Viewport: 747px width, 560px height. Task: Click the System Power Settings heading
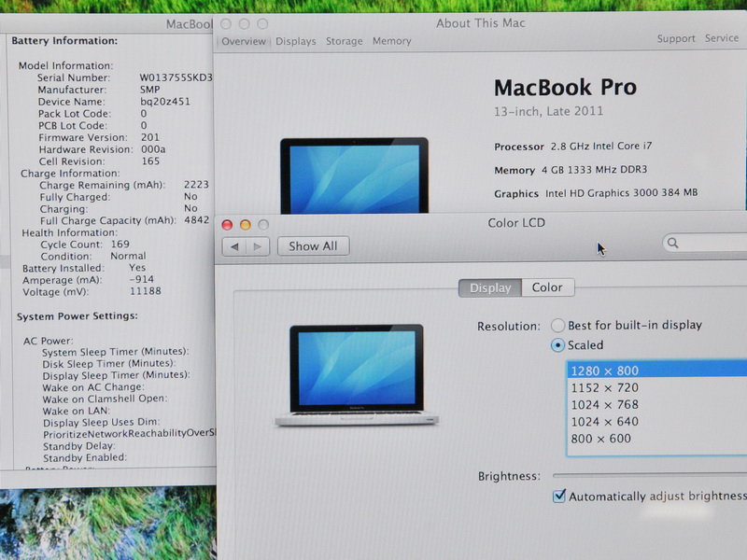tap(78, 316)
